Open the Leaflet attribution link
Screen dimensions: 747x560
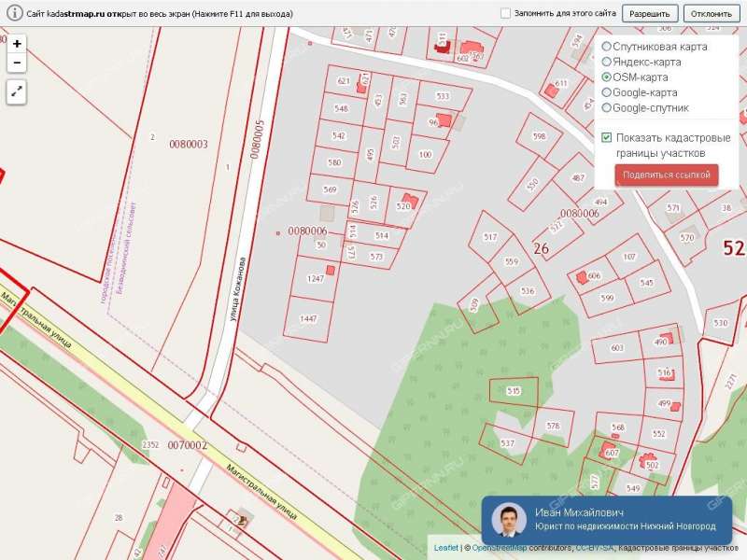coord(445,548)
